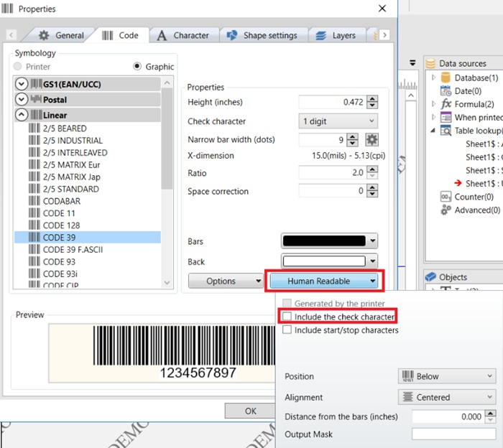The height and width of the screenshot is (448, 503).
Task: Click the barcode preview image
Action: point(162,353)
